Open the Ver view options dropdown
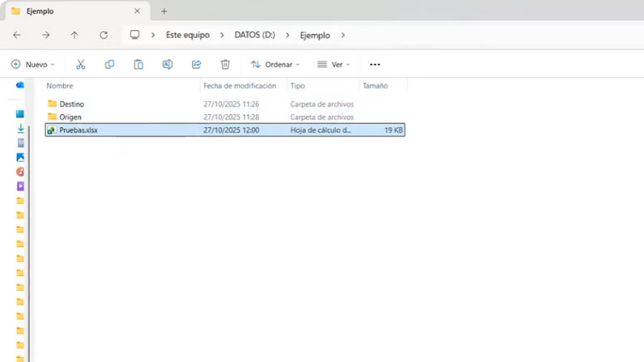This screenshot has height=362, width=644. (x=334, y=65)
